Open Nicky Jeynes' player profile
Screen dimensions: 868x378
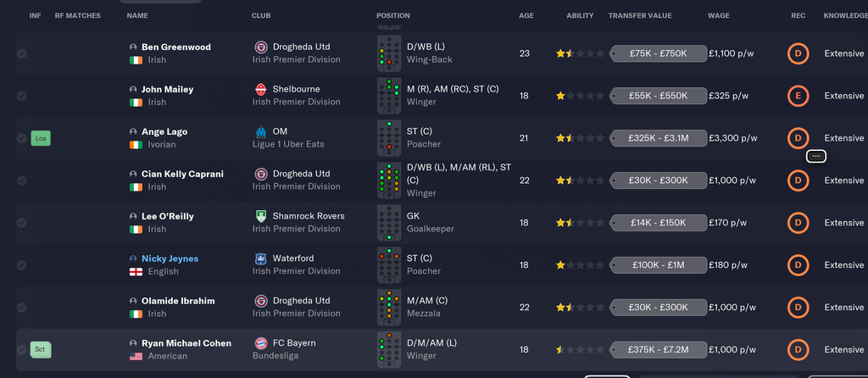tap(170, 258)
